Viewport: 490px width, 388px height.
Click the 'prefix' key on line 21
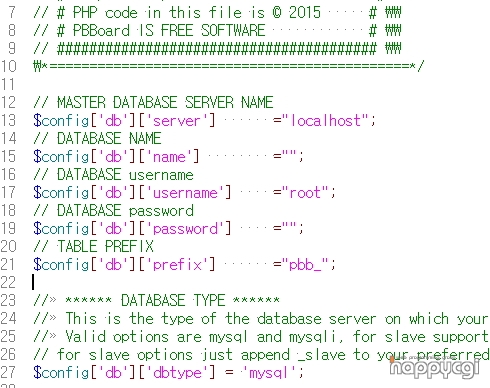[x=180, y=265]
